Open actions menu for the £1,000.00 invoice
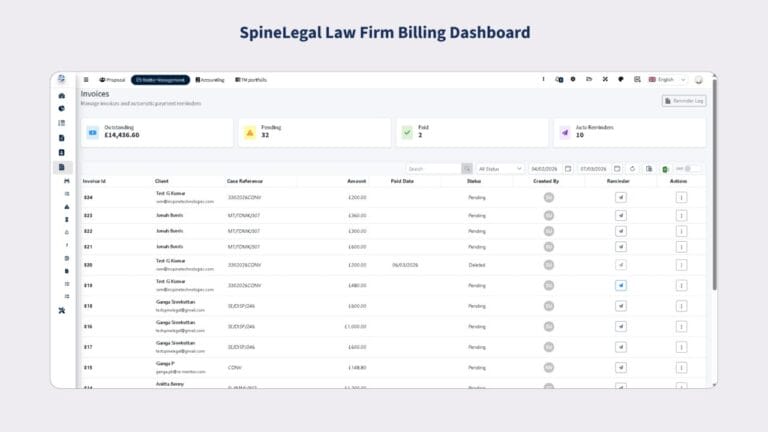Image resolution: width=768 pixels, height=432 pixels. pyautogui.click(x=681, y=327)
